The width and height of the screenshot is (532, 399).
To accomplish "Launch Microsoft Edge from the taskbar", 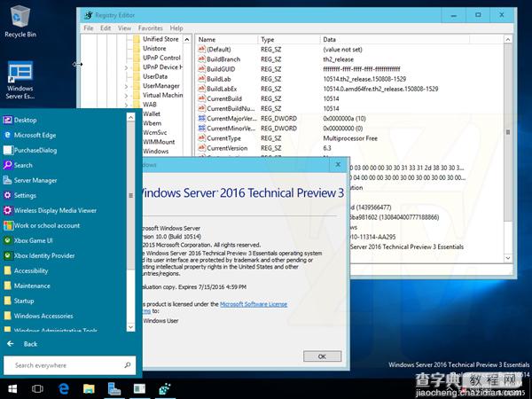I will pos(64,389).
